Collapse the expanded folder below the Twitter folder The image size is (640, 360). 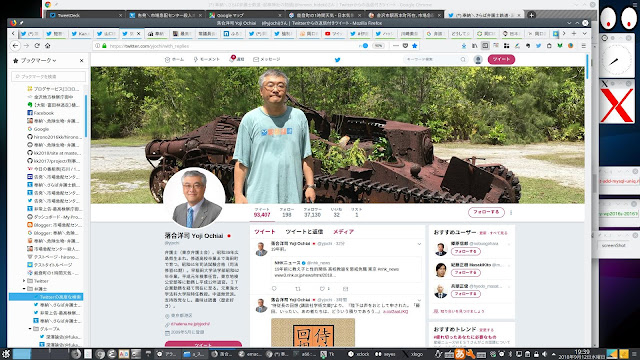(24, 289)
